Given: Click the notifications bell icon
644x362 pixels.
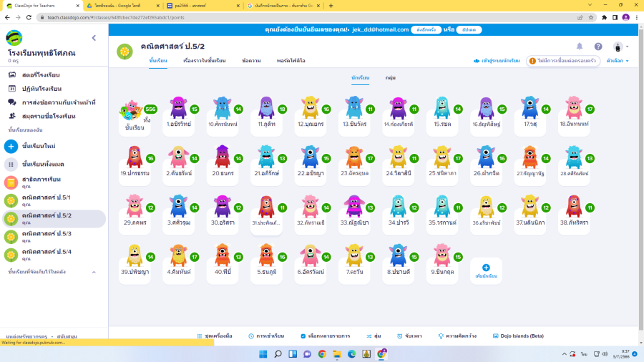Looking at the screenshot, I should [580, 47].
